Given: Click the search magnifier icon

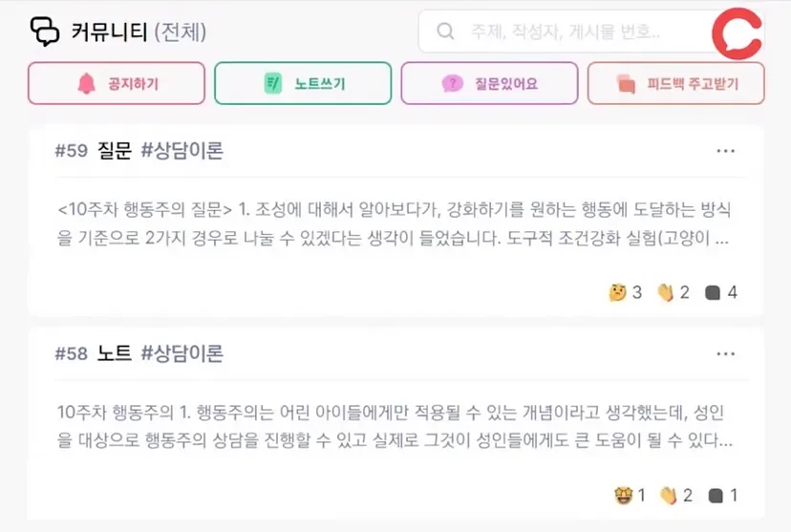Looking at the screenshot, I should pos(445,32).
